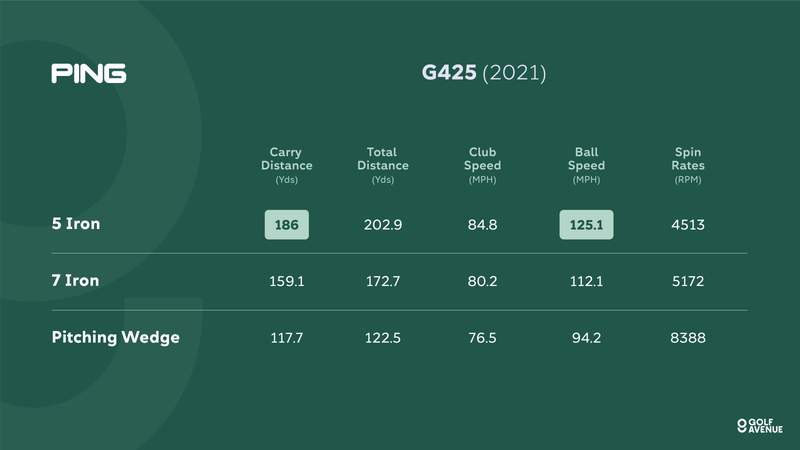
Task: Click the 7 Iron club speed 80.2
Action: click(x=482, y=282)
